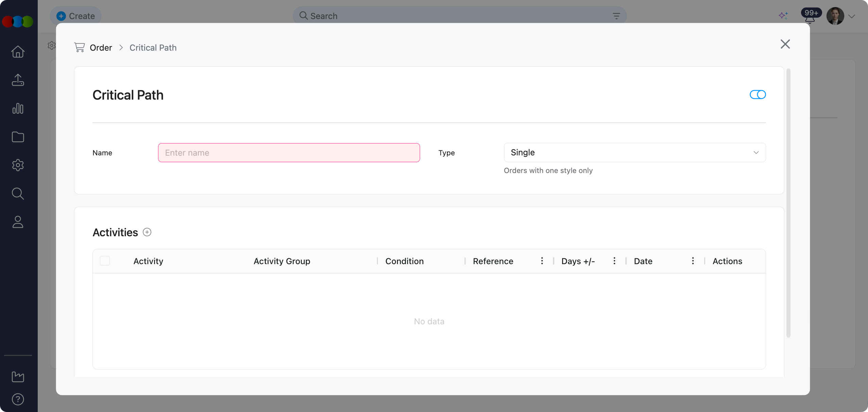Screen dimensions: 868x412
Task: Open the Type dropdown showing Single
Action: point(635,152)
